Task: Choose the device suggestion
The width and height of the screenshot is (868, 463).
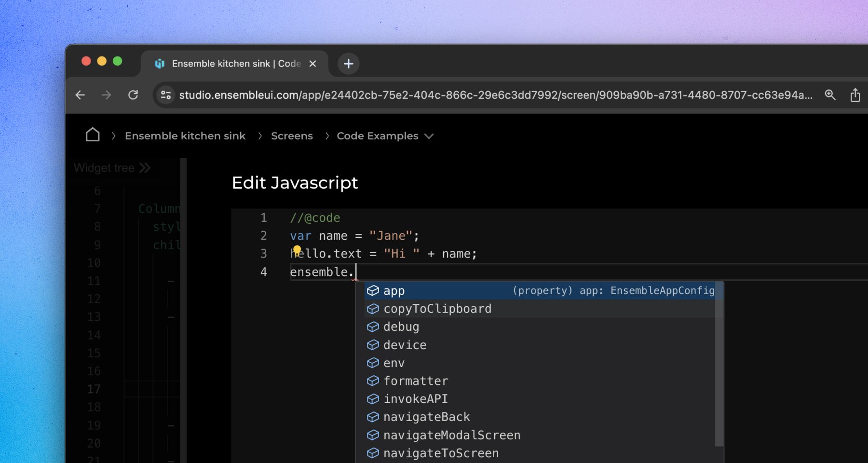Action: [x=540, y=345]
